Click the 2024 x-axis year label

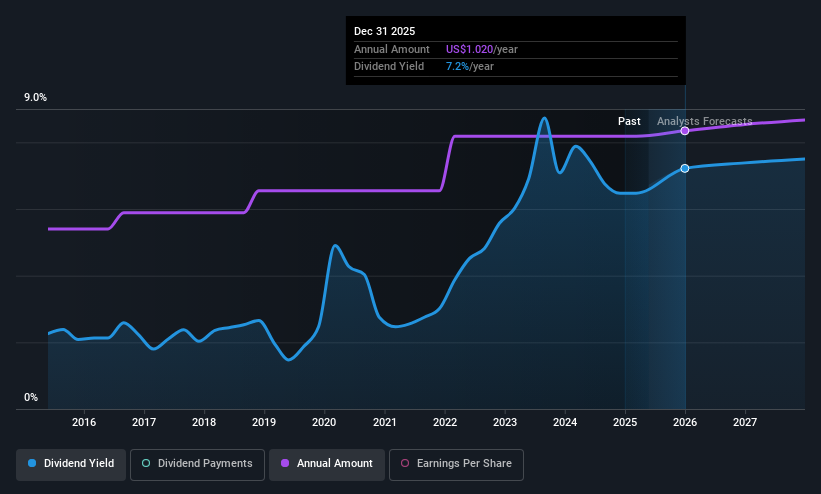(x=565, y=422)
